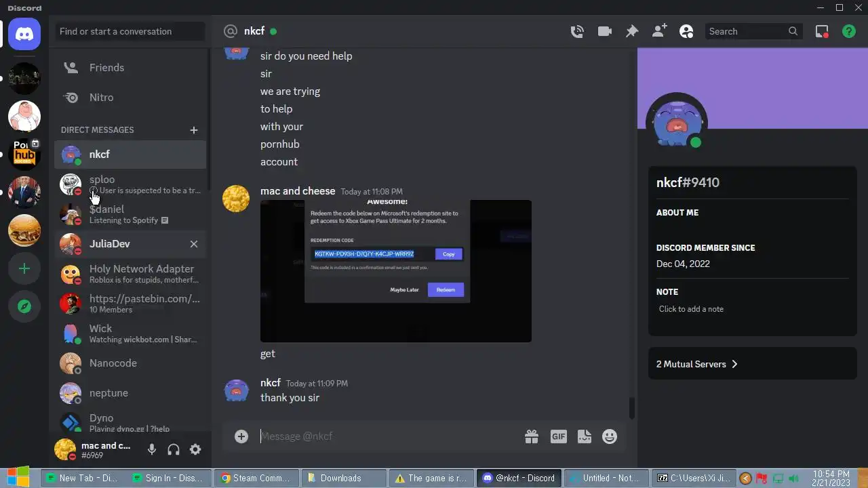Show pinned messages
The width and height of the screenshot is (868, 488).
[x=631, y=31]
